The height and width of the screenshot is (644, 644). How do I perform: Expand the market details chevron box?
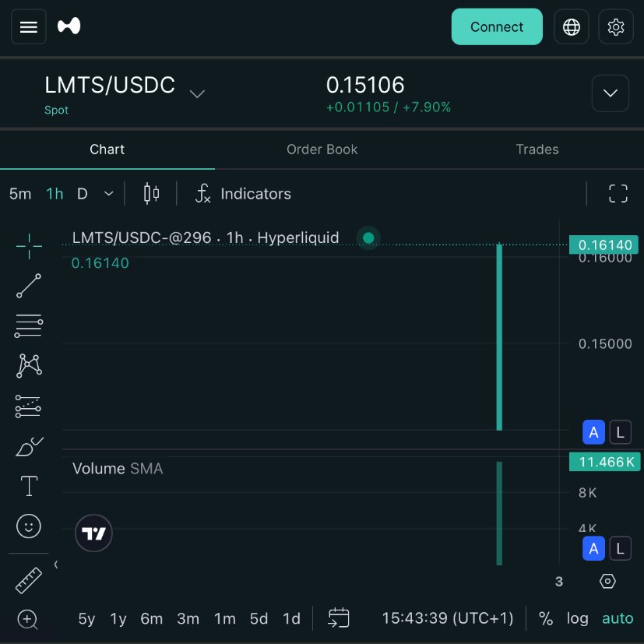click(611, 93)
